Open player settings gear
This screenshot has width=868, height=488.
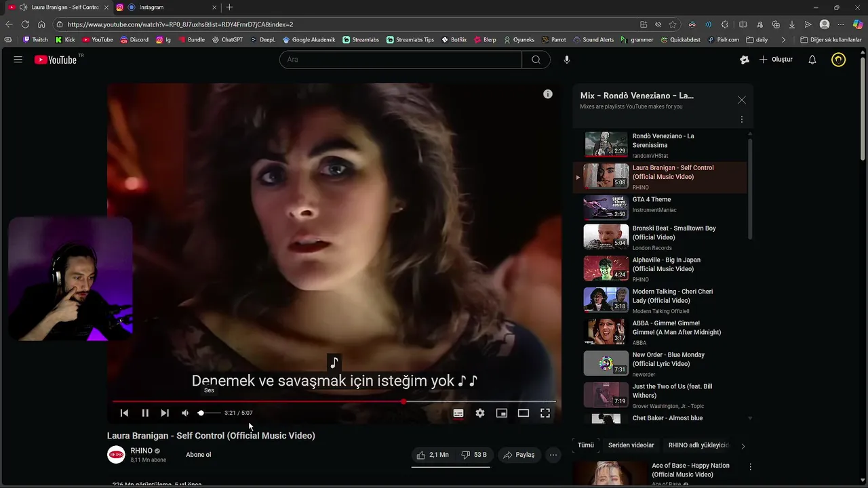click(480, 413)
